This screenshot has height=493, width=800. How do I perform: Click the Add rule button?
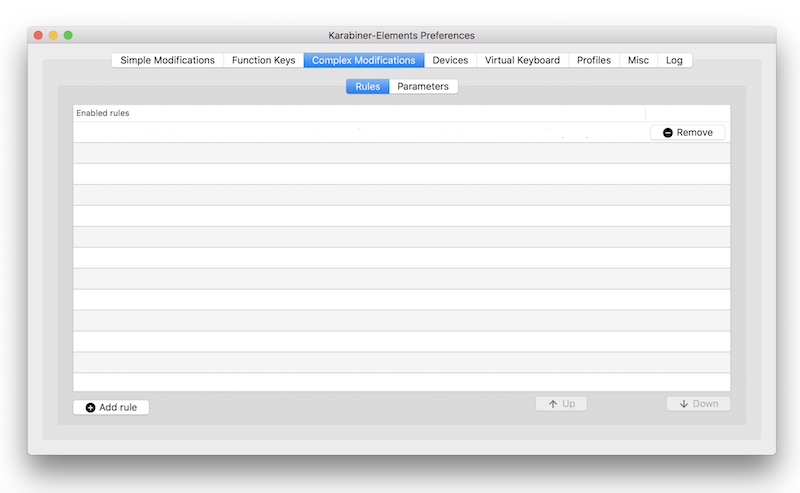click(111, 407)
